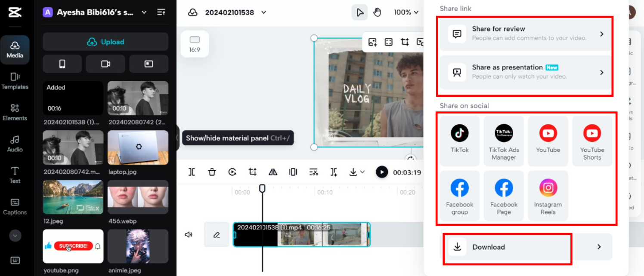Viewport: 644px width, 276px height.
Task: Share to TikTok
Action: [x=460, y=141]
